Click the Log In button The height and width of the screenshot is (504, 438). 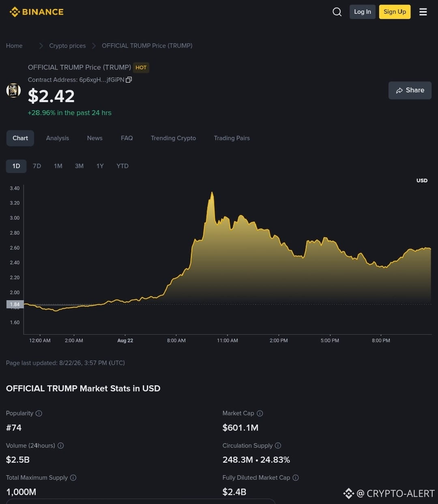363,12
